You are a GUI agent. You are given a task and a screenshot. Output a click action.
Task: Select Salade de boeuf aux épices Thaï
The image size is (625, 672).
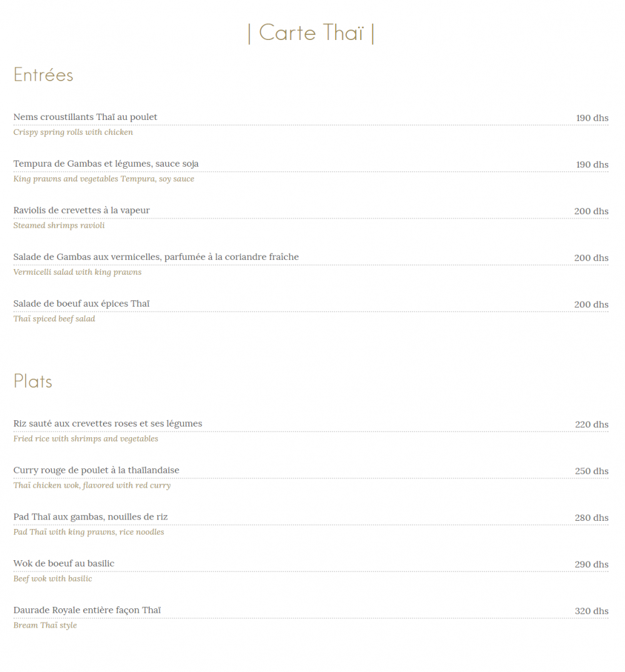(x=81, y=304)
